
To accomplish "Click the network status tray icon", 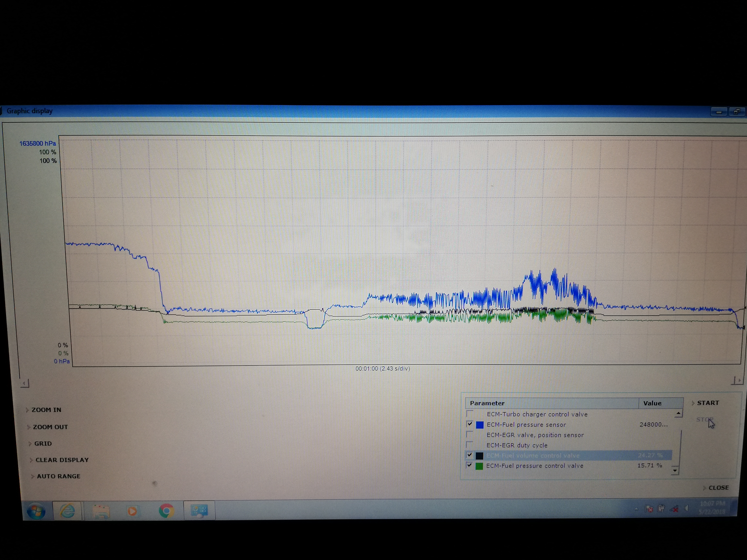I will click(x=674, y=508).
